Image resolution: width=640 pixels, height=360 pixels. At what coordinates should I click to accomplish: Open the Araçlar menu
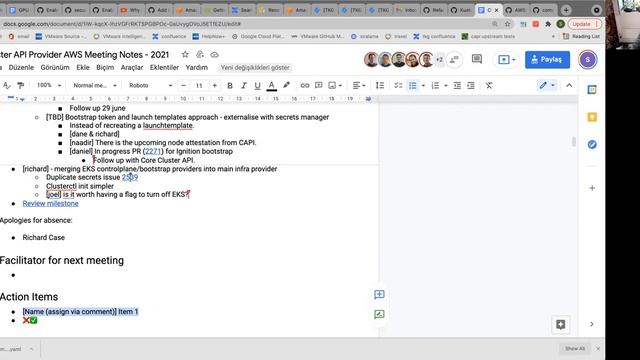[x=132, y=67]
